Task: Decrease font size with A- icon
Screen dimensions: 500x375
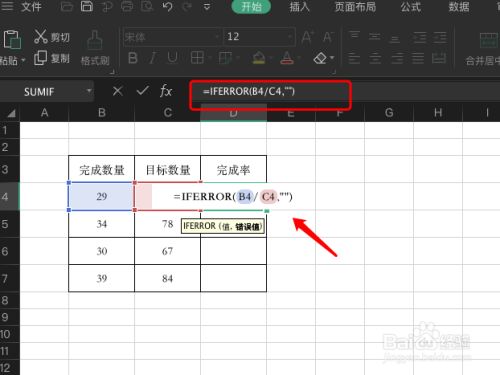Action: [328, 37]
